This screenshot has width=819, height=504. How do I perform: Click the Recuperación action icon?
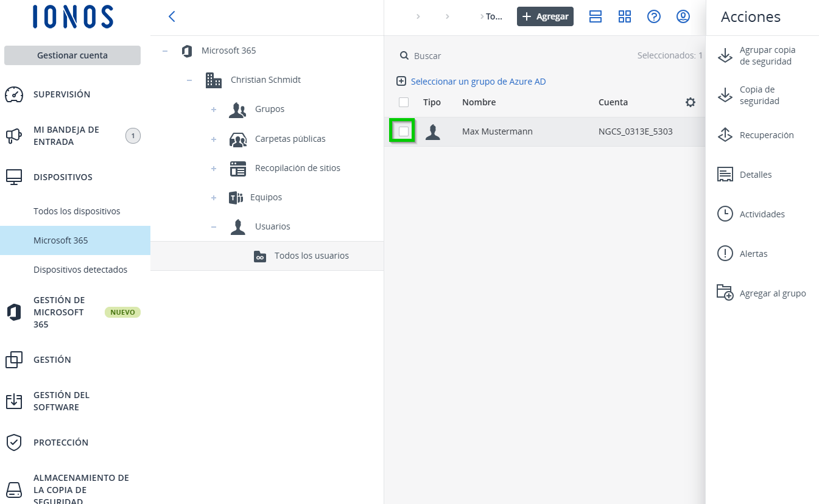tap(725, 135)
